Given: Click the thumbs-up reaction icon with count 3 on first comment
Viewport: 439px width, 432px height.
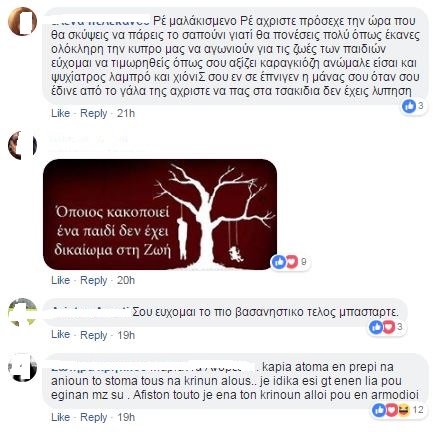Looking at the screenshot, I should (409, 106).
